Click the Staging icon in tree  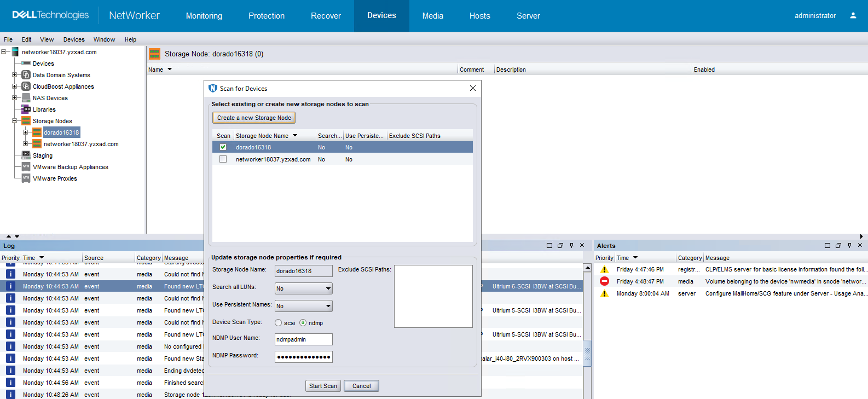[26, 155]
